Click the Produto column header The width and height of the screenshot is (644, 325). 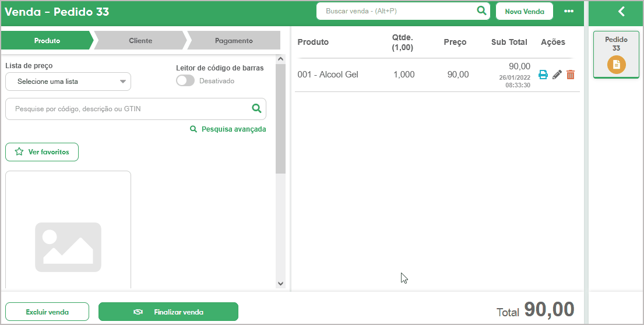click(x=313, y=42)
